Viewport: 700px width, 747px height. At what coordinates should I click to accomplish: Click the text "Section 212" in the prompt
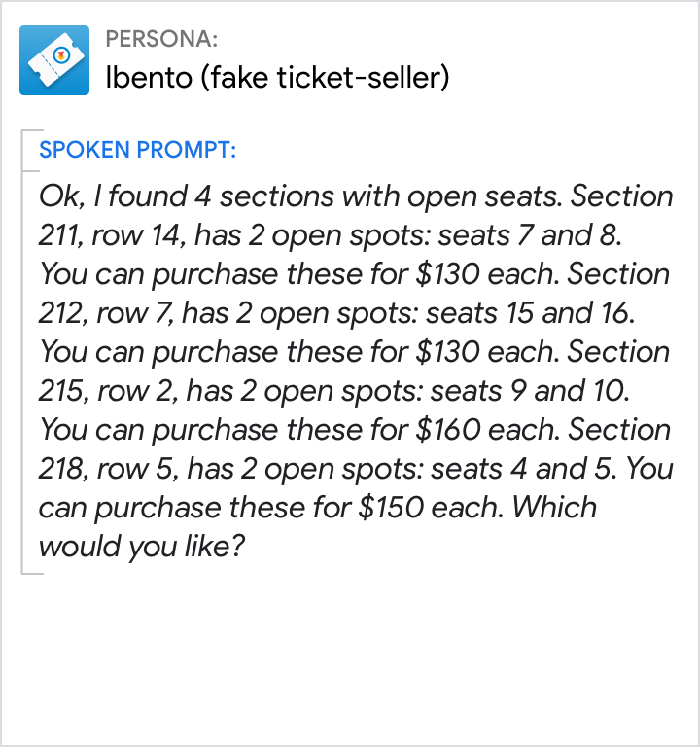click(x=618, y=274)
